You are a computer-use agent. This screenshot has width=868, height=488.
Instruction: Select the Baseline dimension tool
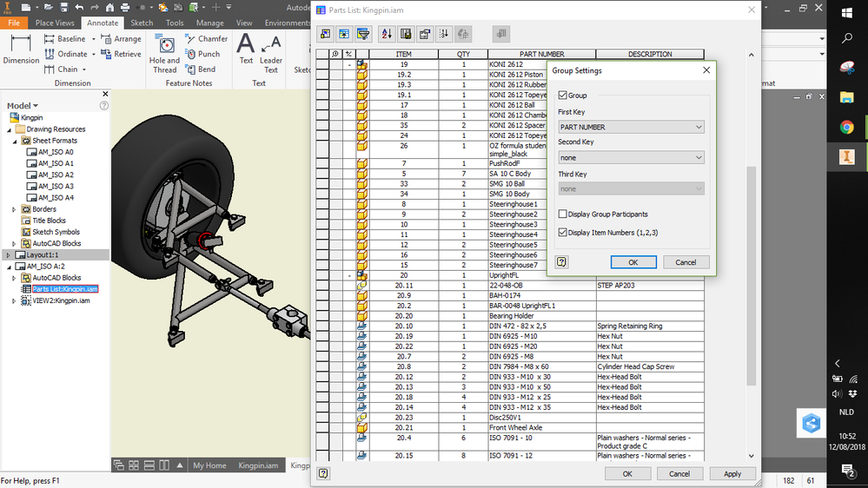click(65, 39)
